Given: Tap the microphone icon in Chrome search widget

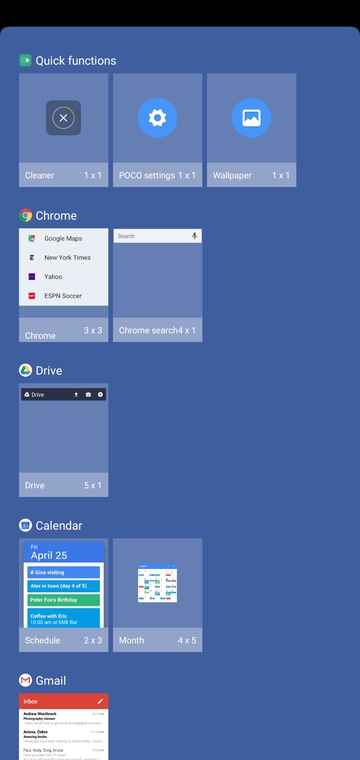Looking at the screenshot, I should tap(195, 236).
